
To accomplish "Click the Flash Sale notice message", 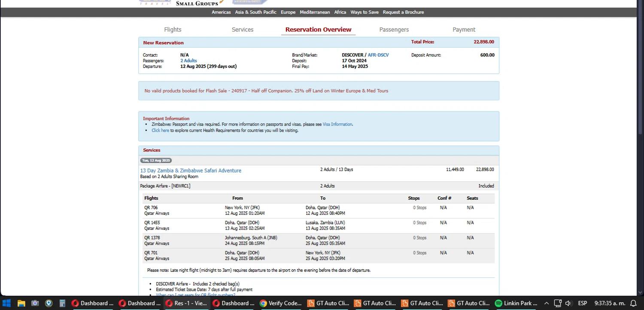I will coord(266,91).
